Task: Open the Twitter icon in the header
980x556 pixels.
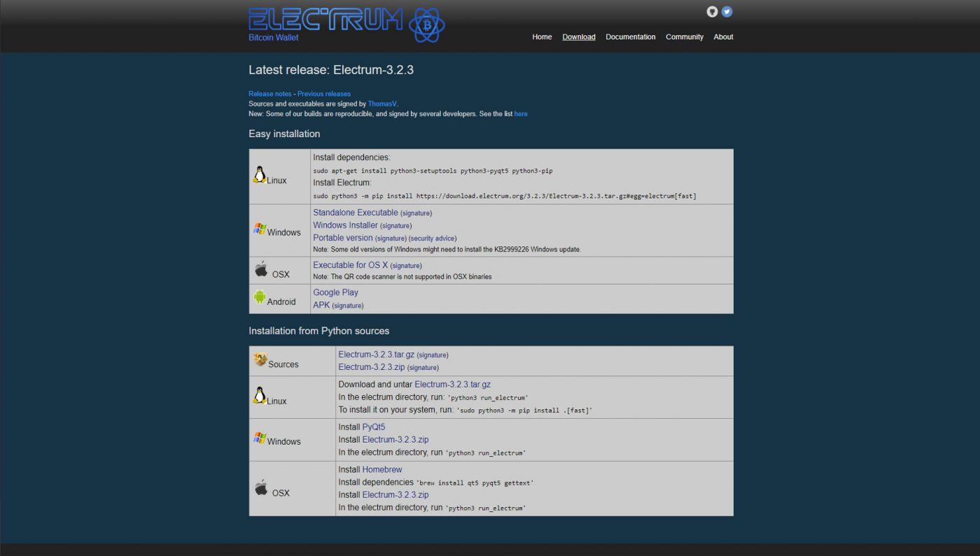Action: (727, 12)
